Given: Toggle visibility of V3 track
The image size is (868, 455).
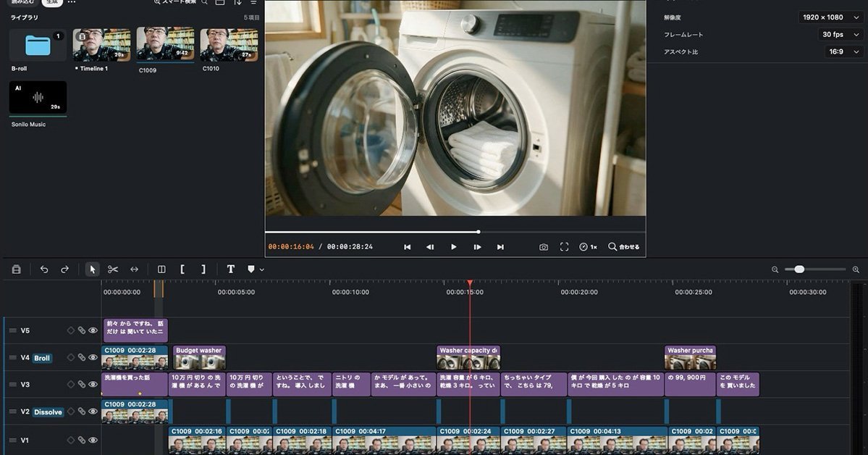Looking at the screenshot, I should [93, 384].
